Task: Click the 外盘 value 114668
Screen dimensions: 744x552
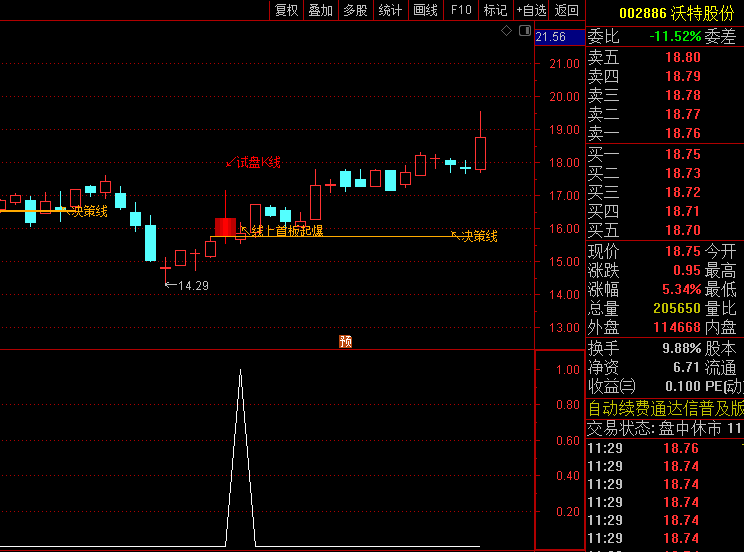Action: (677, 327)
